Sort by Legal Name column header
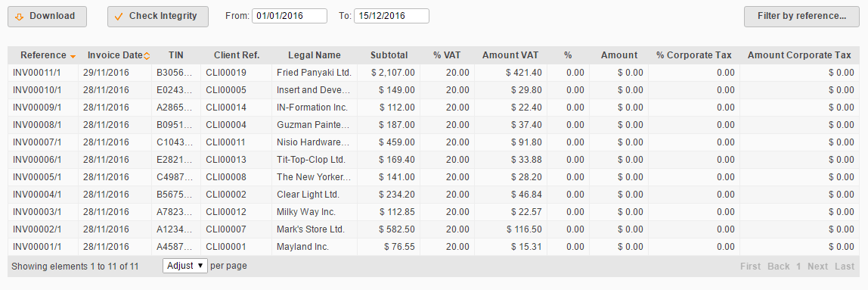The width and height of the screenshot is (868, 290). point(315,55)
